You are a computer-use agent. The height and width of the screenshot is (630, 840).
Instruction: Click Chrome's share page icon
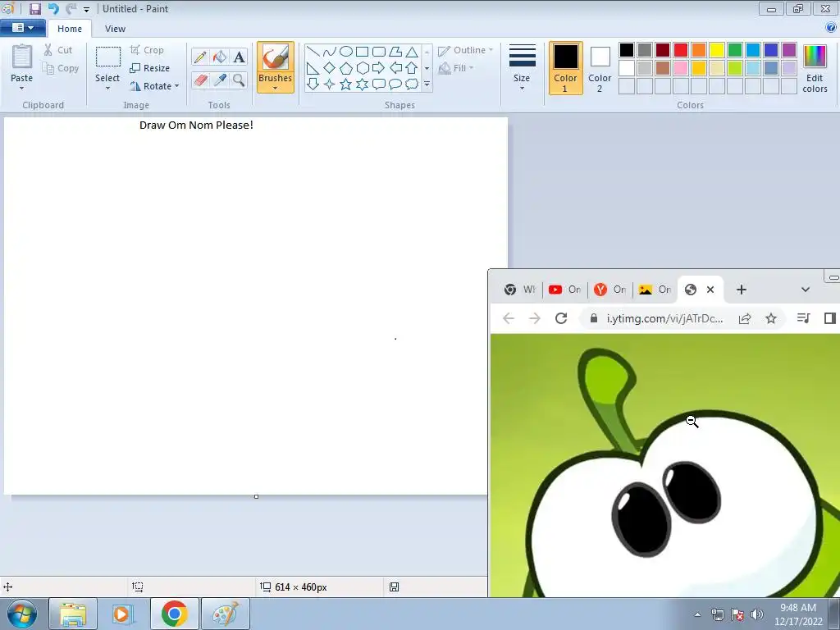[745, 318]
